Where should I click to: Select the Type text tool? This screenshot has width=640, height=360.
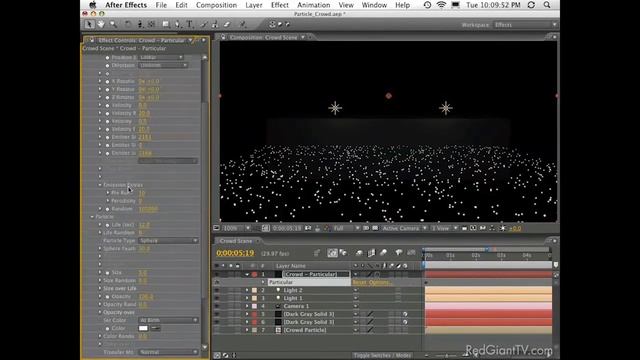(x=190, y=24)
